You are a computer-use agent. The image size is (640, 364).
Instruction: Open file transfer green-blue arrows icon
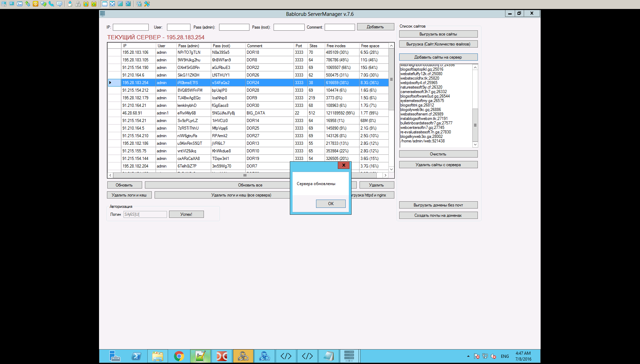(x=28, y=4)
